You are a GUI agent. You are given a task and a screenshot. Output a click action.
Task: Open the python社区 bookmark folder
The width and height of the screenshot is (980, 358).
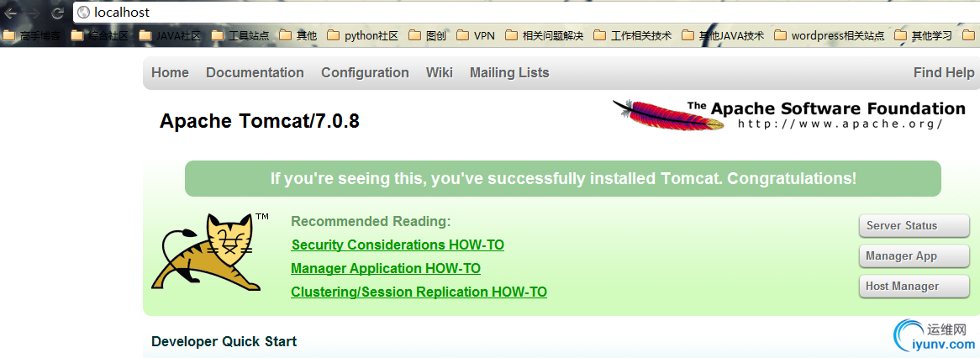coord(362,35)
